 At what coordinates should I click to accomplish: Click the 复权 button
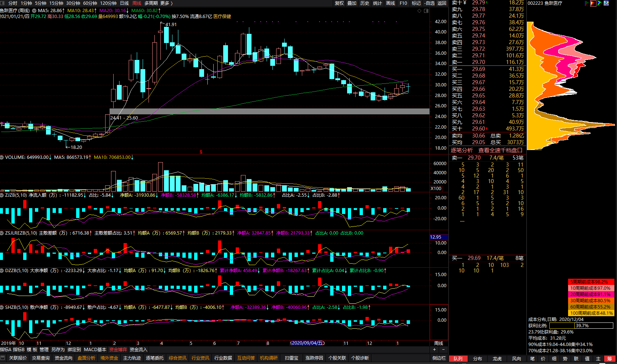339,3
